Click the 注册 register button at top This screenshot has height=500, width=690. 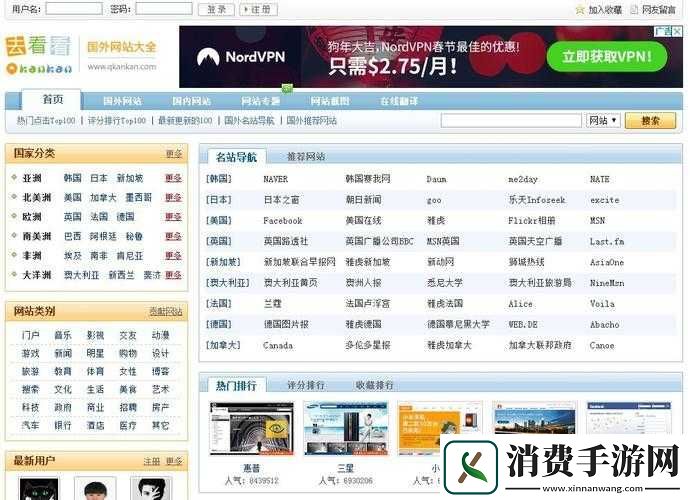258,9
